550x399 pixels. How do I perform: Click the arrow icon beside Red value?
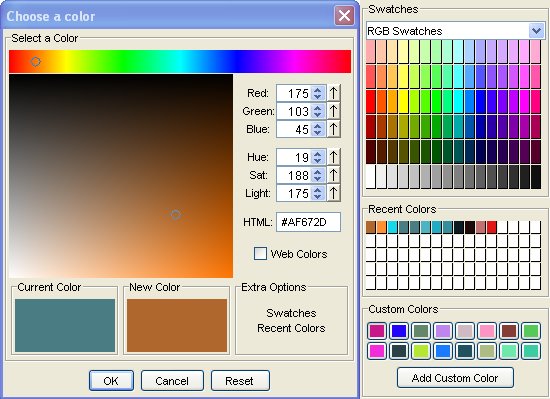[x=334, y=93]
